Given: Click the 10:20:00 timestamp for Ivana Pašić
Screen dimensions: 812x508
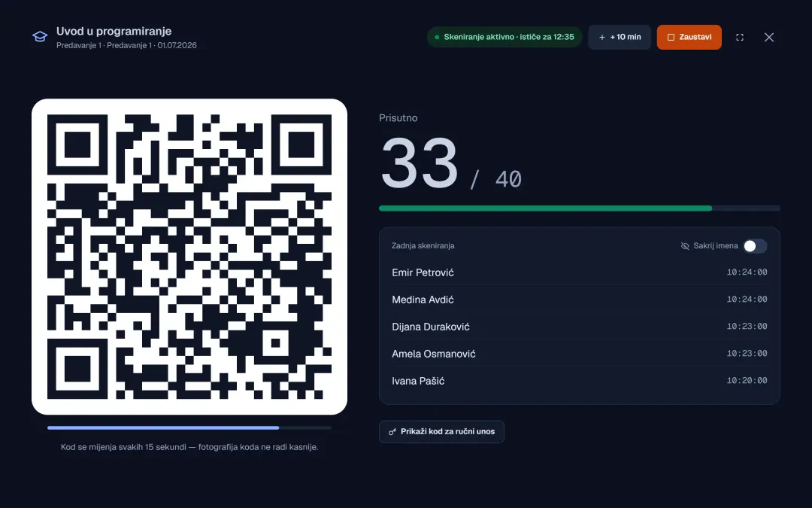Looking at the screenshot, I should (747, 381).
